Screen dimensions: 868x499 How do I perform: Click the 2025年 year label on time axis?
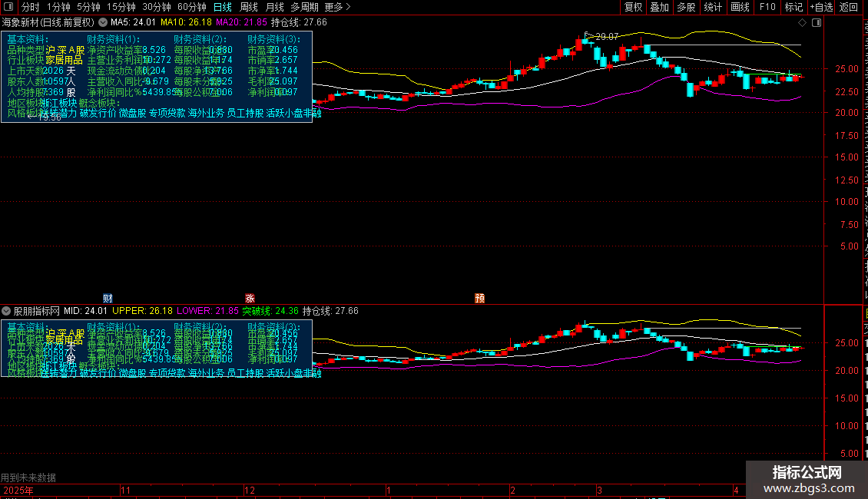point(18,490)
